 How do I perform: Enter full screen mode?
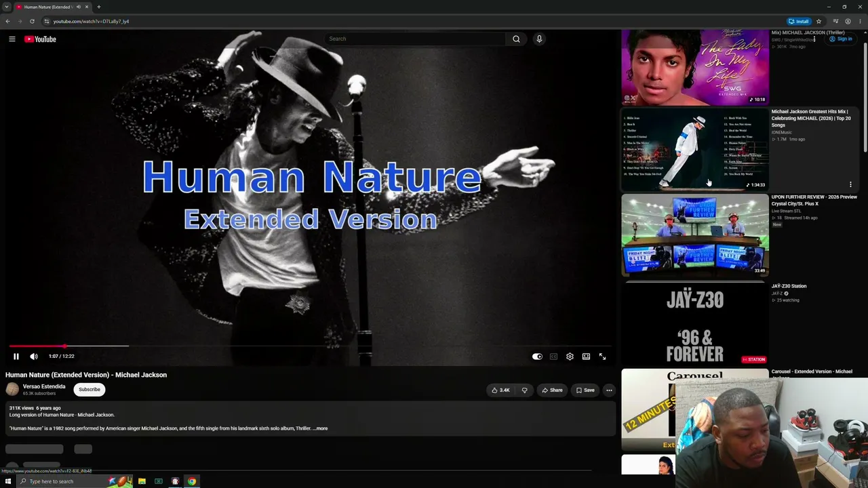pyautogui.click(x=602, y=357)
